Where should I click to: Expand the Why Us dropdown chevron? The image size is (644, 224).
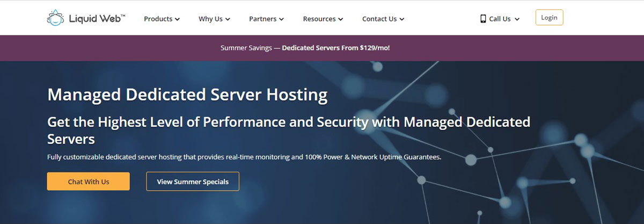(228, 19)
